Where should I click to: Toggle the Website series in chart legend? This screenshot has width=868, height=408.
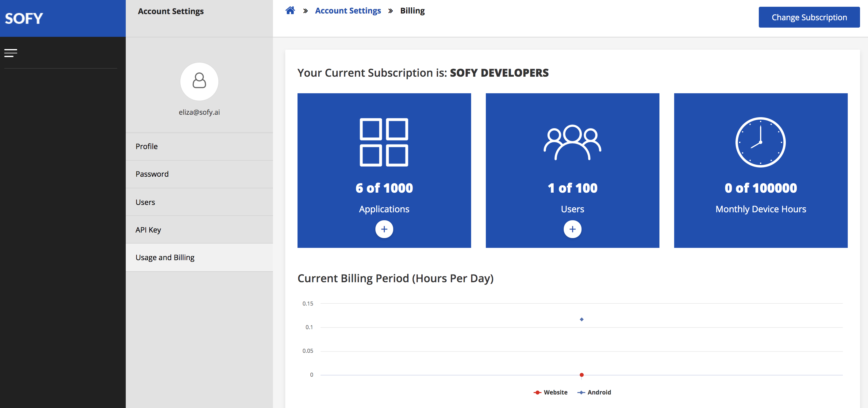551,392
